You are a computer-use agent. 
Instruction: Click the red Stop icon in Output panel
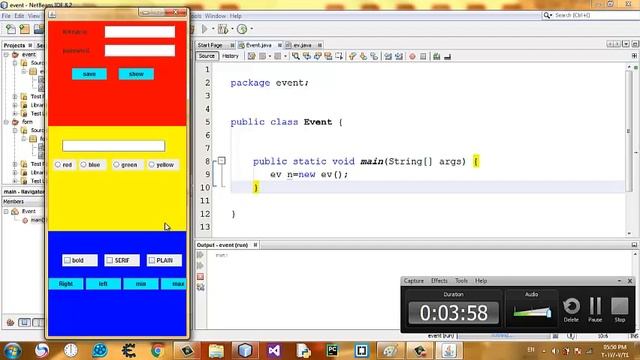pos(200,277)
